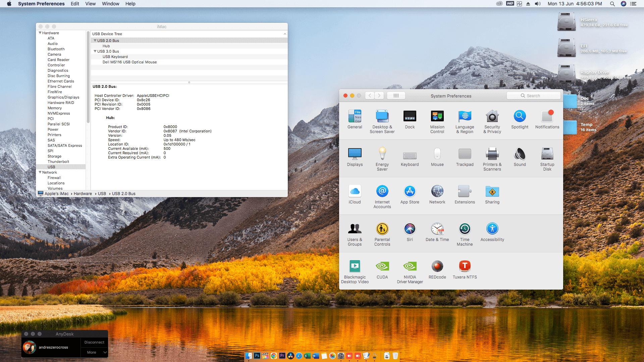Image resolution: width=644 pixels, height=362 pixels.
Task: Open the General preference pane
Action: pyautogui.click(x=355, y=119)
